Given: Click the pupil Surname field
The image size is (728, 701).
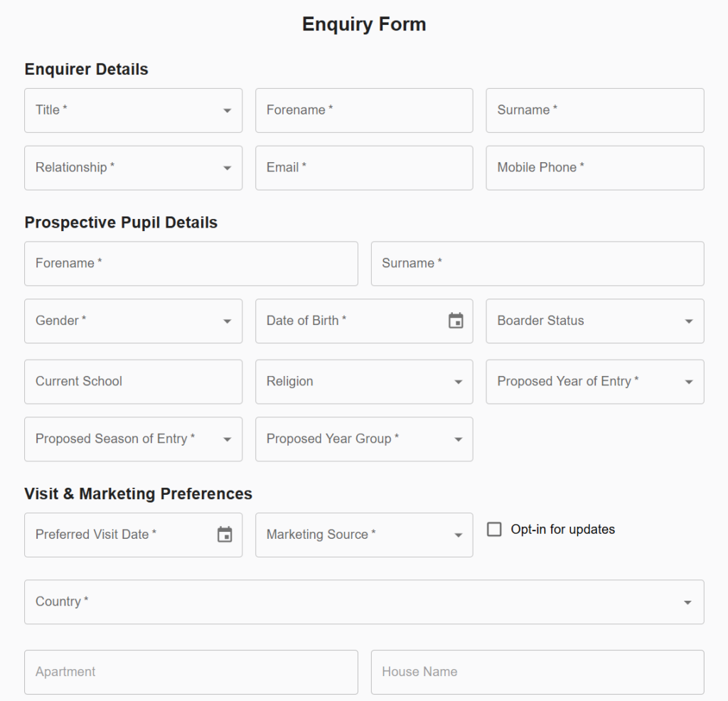Looking at the screenshot, I should [537, 264].
